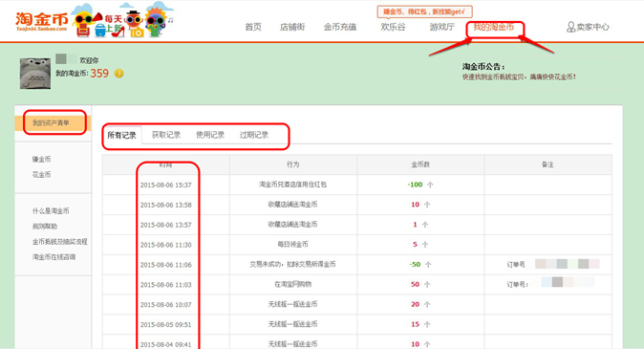Viewport: 644px width, 349px height.
Task: Click the timestamp 2015-08-06 13:57
Action: coord(166,225)
